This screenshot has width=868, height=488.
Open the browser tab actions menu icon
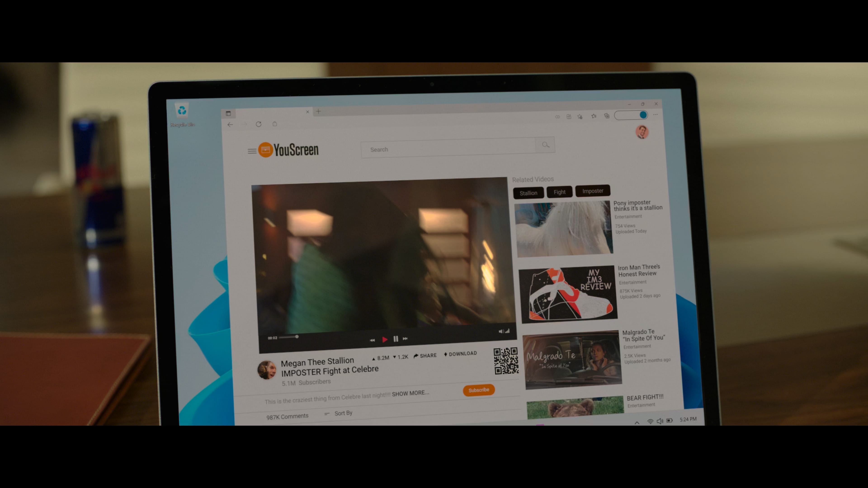coord(228,113)
